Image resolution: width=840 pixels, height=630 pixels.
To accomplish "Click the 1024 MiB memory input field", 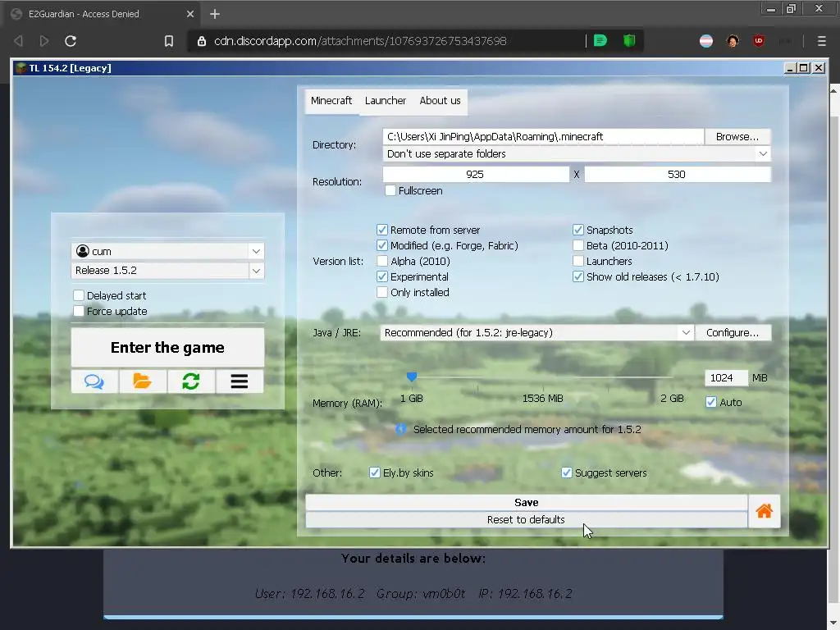I will pos(726,377).
